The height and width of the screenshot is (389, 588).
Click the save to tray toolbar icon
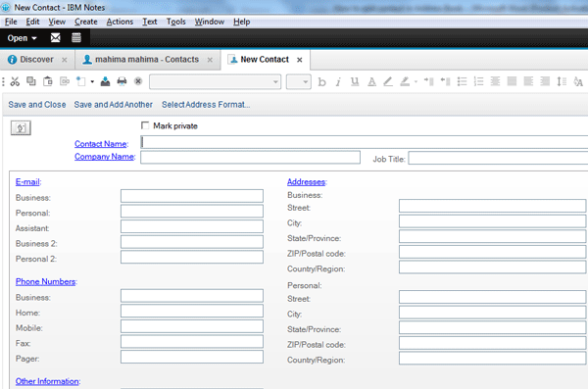click(x=106, y=81)
